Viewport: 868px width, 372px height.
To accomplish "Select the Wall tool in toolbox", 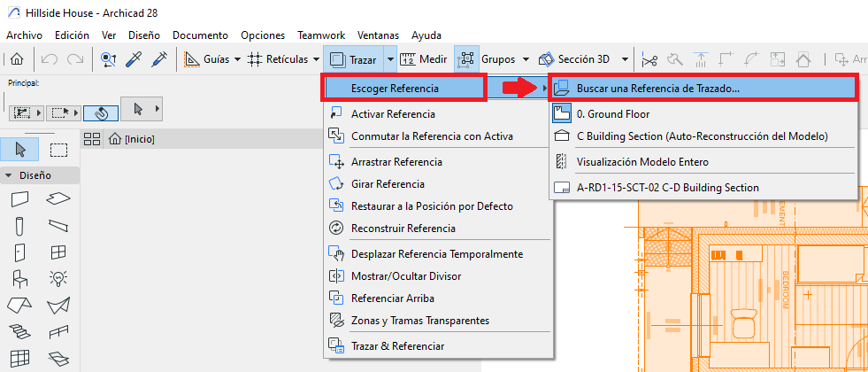I will point(20,199).
